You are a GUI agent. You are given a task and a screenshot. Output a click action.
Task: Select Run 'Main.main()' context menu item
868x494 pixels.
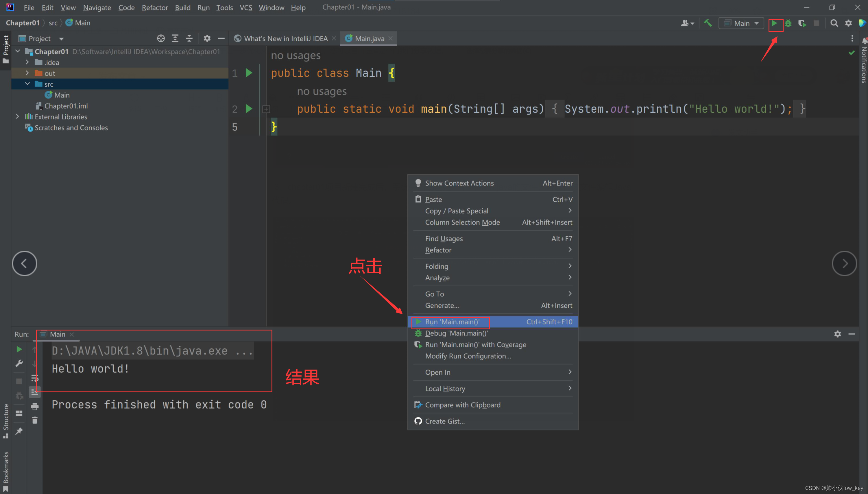click(x=452, y=322)
